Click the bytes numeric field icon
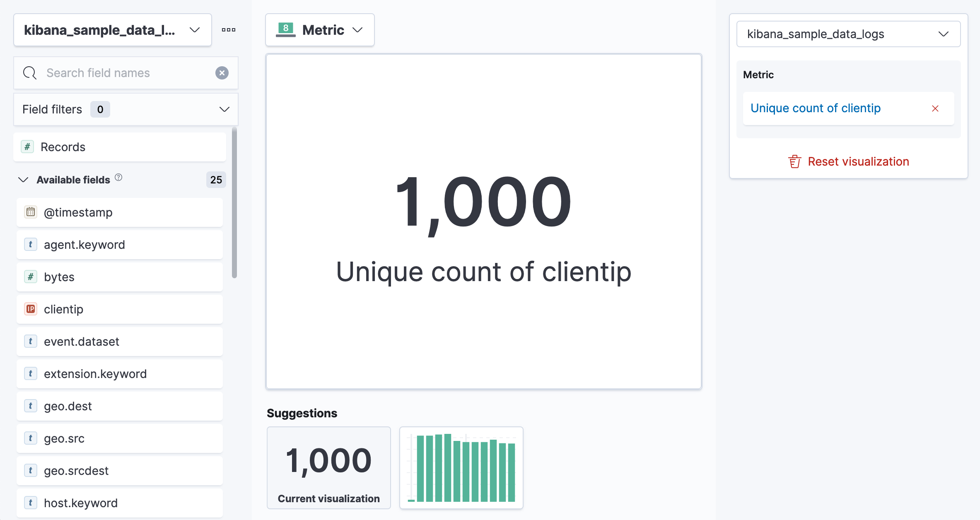This screenshot has width=980, height=520. click(x=31, y=277)
